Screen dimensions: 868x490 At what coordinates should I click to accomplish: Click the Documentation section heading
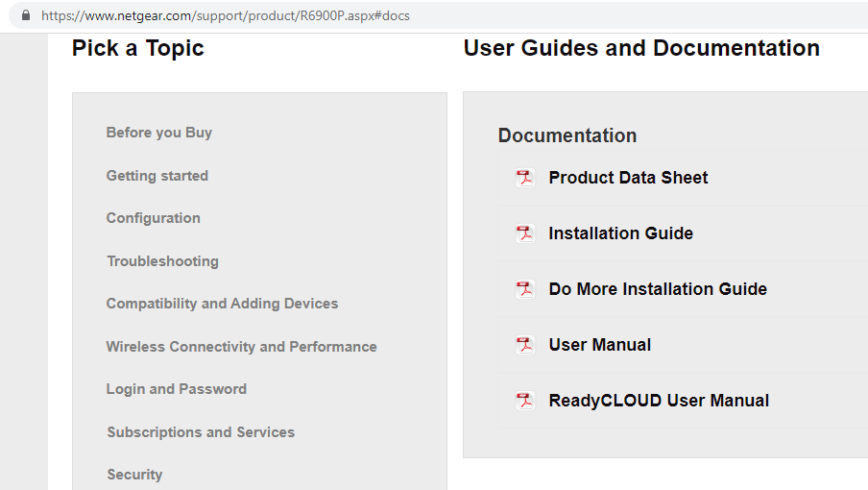click(567, 135)
